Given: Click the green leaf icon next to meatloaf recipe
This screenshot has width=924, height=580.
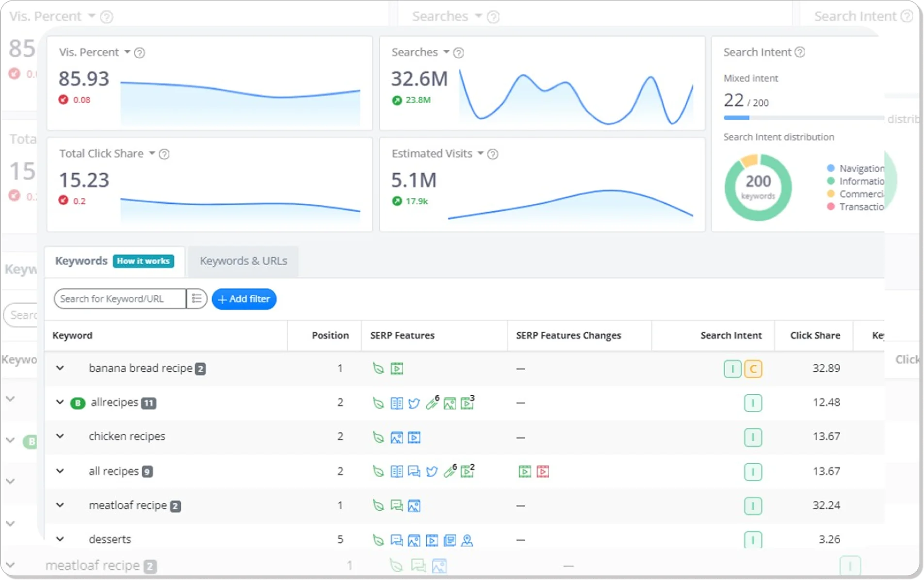Looking at the screenshot, I should pyautogui.click(x=378, y=506).
